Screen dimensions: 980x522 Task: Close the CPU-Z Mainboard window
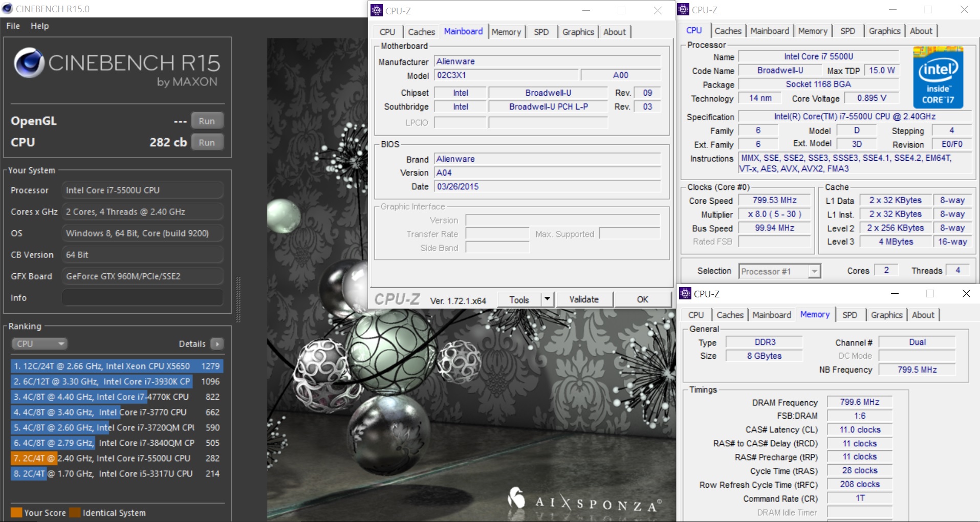click(x=658, y=10)
